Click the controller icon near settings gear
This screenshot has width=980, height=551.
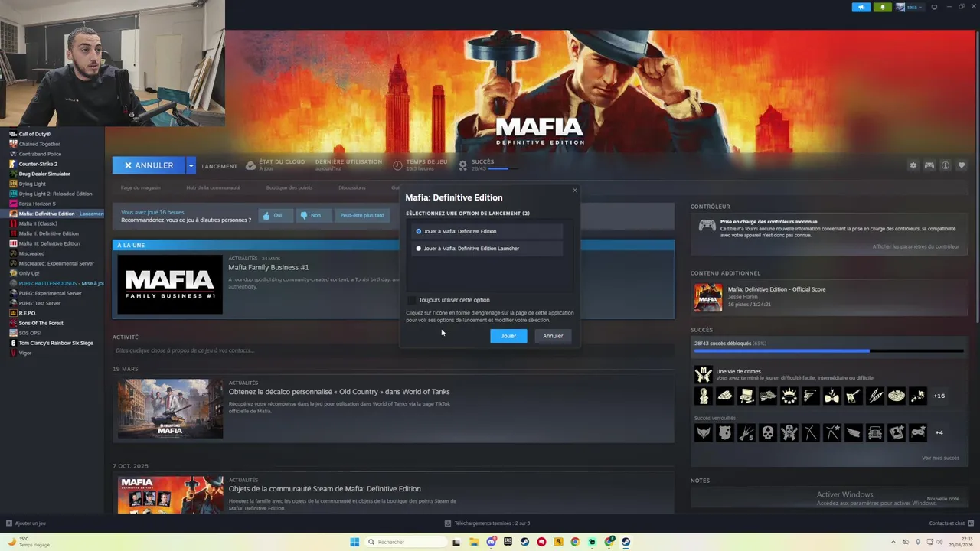point(929,165)
